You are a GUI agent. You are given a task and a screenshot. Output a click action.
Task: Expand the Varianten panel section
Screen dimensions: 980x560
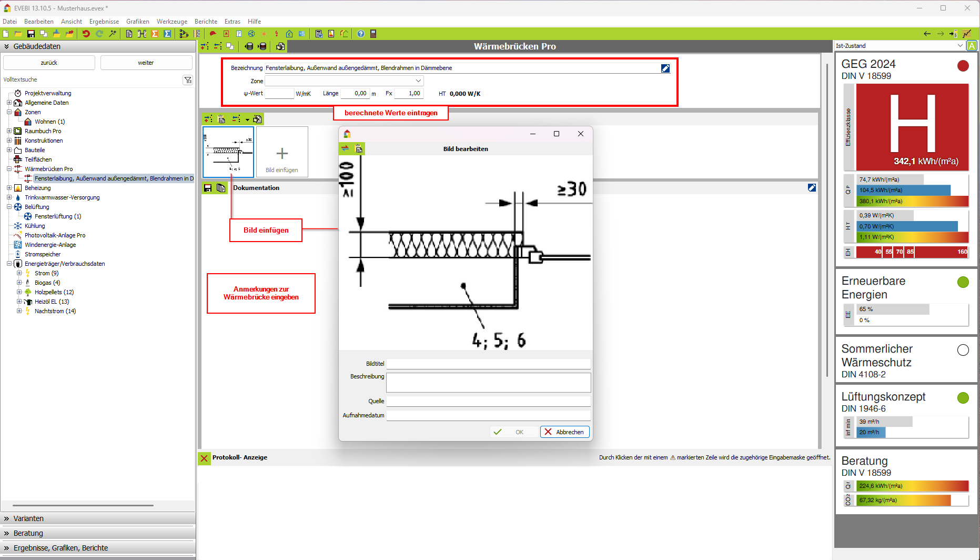tap(28, 518)
